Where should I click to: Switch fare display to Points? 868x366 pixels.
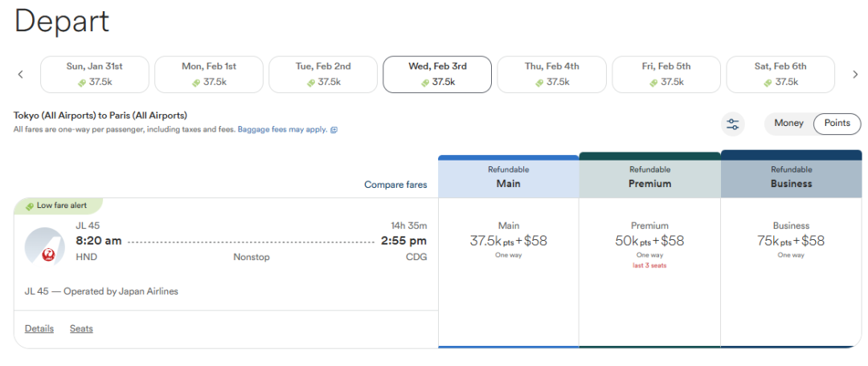tap(837, 124)
